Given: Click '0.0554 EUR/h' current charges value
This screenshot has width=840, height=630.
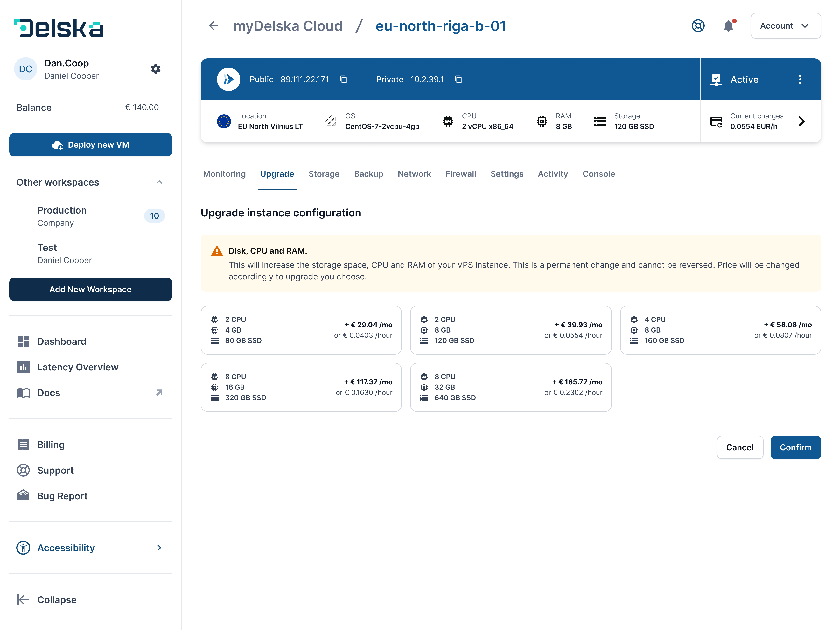Looking at the screenshot, I should click(753, 126).
